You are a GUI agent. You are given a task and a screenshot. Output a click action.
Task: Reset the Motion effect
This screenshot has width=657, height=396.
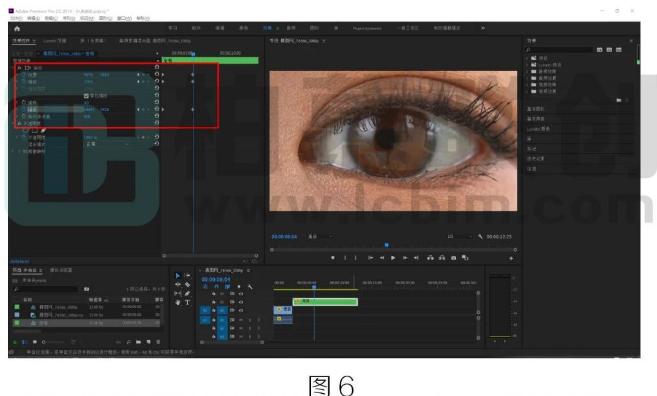[x=157, y=67]
